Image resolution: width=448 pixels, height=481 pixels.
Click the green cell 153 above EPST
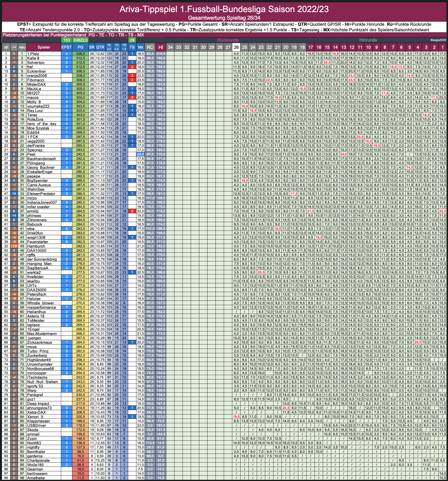[x=66, y=40]
